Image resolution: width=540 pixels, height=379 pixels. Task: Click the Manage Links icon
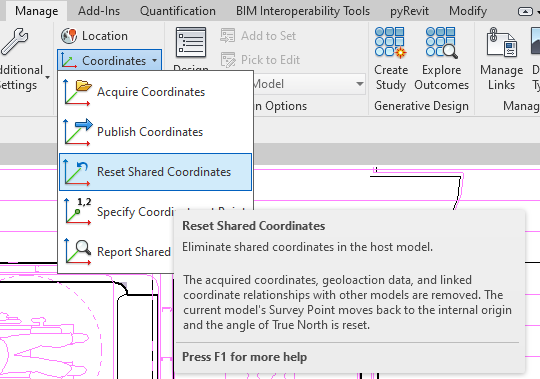pyautogui.click(x=501, y=42)
